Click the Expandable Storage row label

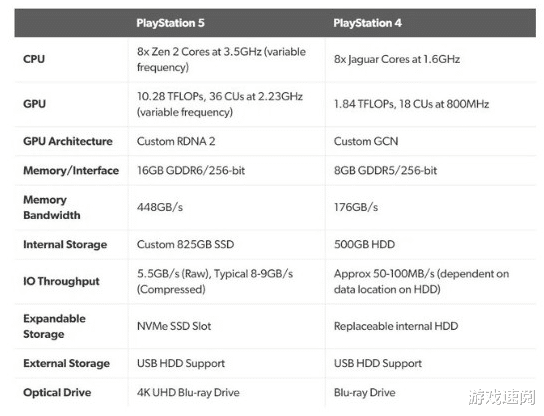coord(54,326)
